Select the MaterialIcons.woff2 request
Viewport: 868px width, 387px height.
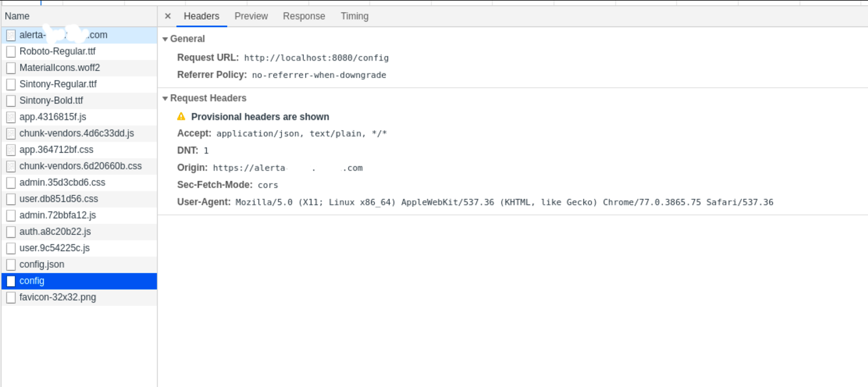coord(59,67)
